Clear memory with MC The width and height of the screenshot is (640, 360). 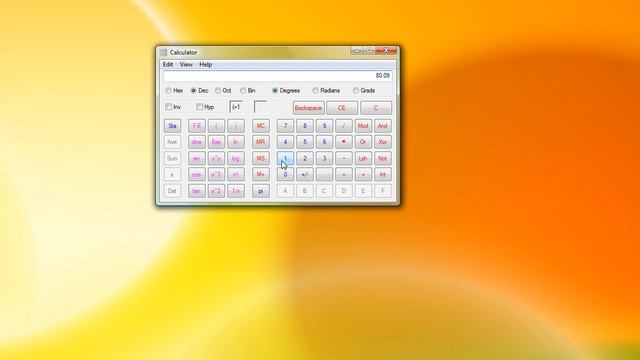click(261, 126)
